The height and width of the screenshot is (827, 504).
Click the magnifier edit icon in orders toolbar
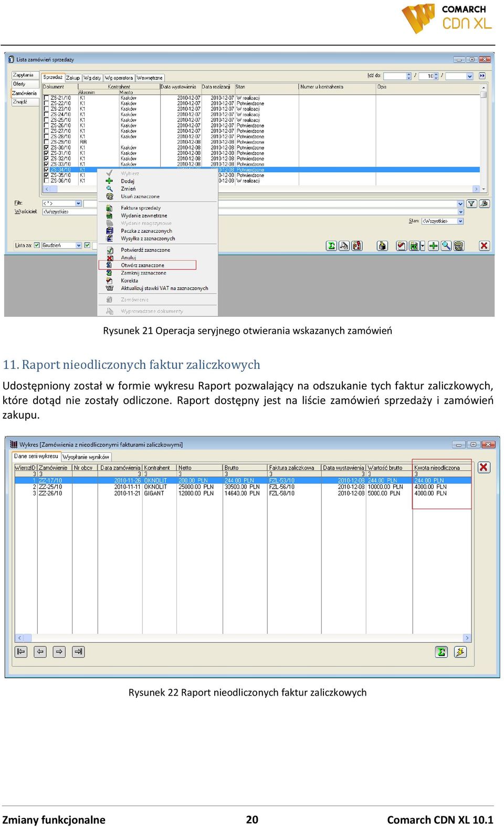click(x=446, y=246)
